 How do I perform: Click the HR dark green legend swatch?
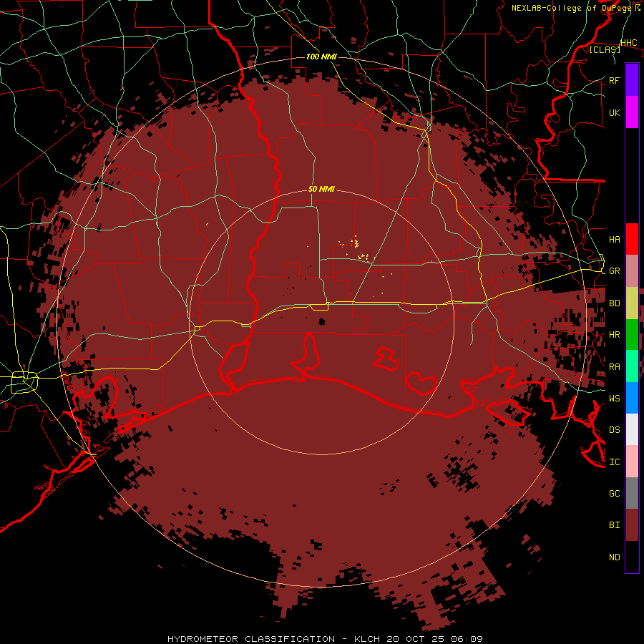coord(632,334)
